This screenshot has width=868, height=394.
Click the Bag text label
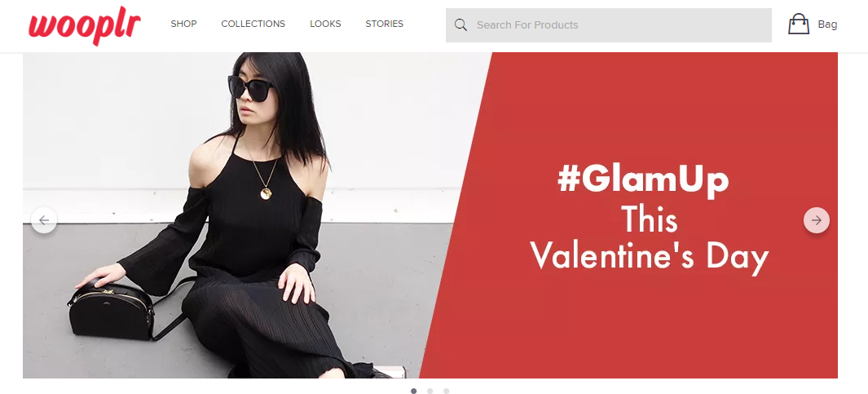[827, 24]
